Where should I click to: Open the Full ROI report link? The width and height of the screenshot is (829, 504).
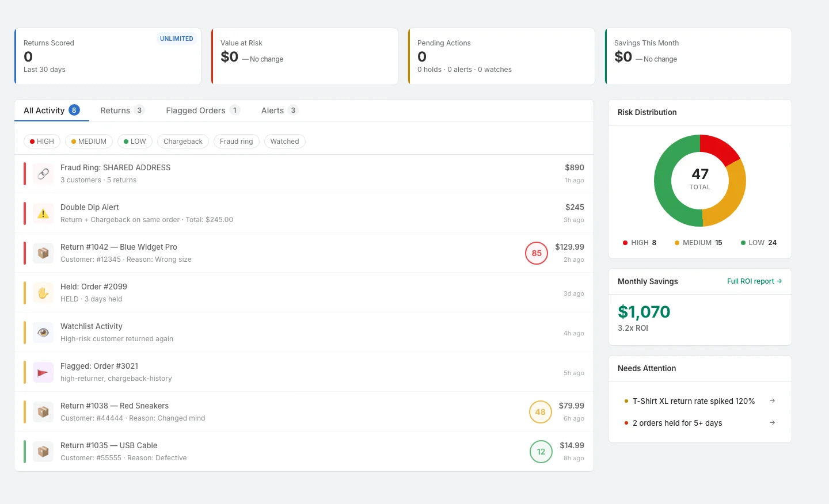(x=754, y=281)
